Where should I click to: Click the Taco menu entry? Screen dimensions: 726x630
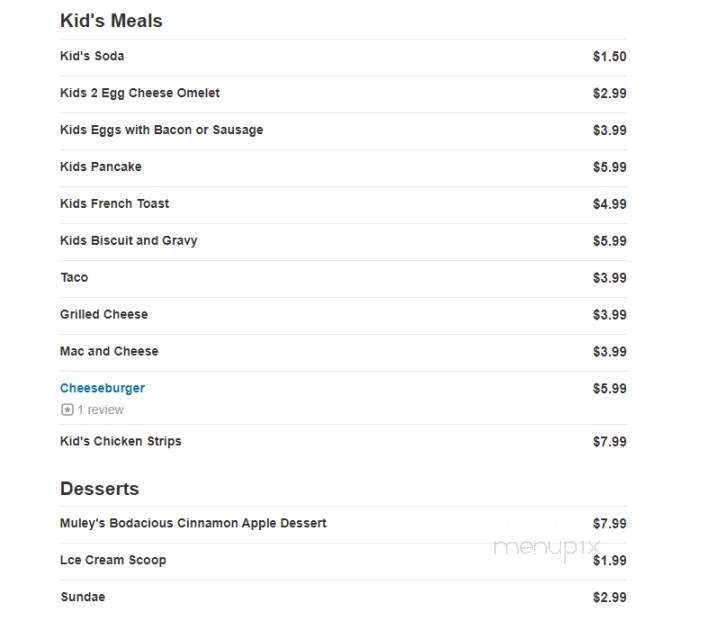coord(74,277)
